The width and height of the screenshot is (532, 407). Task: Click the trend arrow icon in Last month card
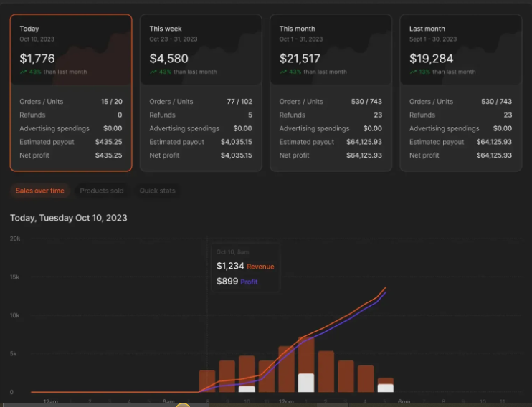[x=413, y=72]
